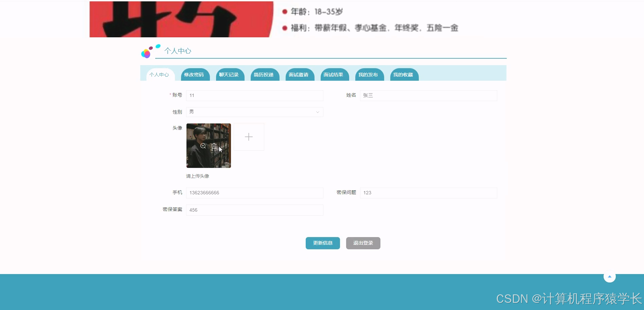
Task: Select the 个人中心 tab
Action: tap(160, 75)
